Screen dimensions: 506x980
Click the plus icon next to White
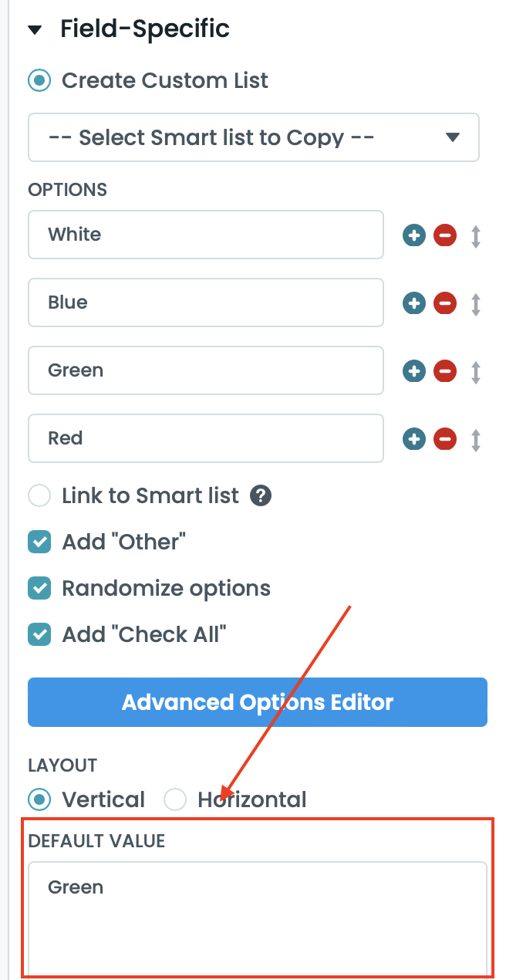pyautogui.click(x=414, y=235)
